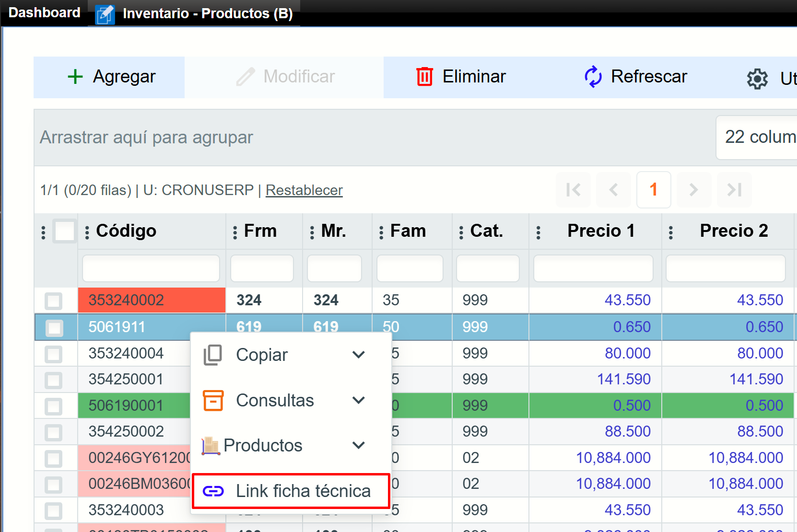Choose Link ficha técnica menu entry

[x=291, y=491]
